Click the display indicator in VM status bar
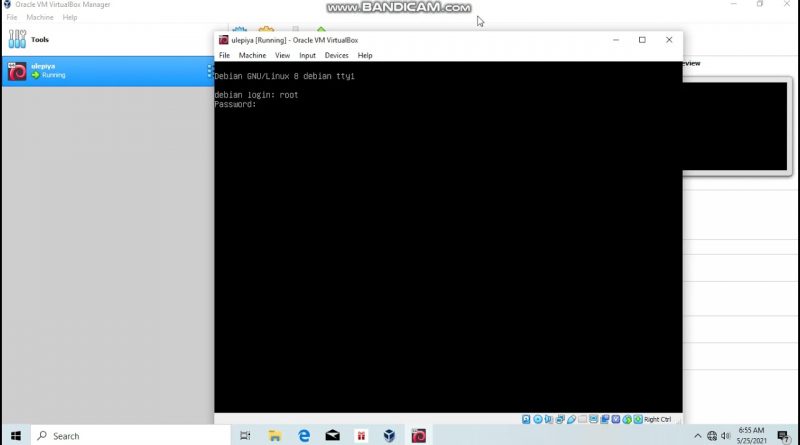The height and width of the screenshot is (445, 800). [593, 419]
